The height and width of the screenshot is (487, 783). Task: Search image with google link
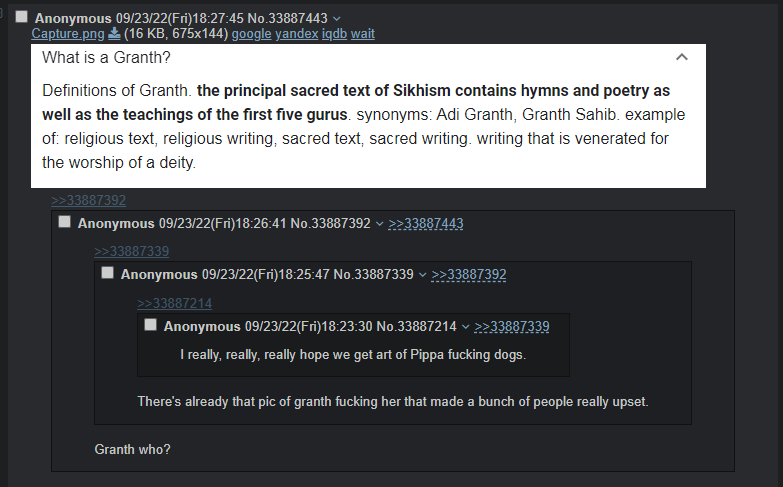(x=251, y=33)
